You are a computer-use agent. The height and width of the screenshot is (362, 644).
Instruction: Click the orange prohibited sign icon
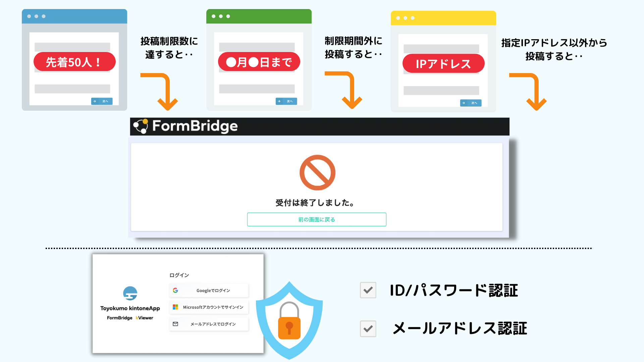(317, 173)
